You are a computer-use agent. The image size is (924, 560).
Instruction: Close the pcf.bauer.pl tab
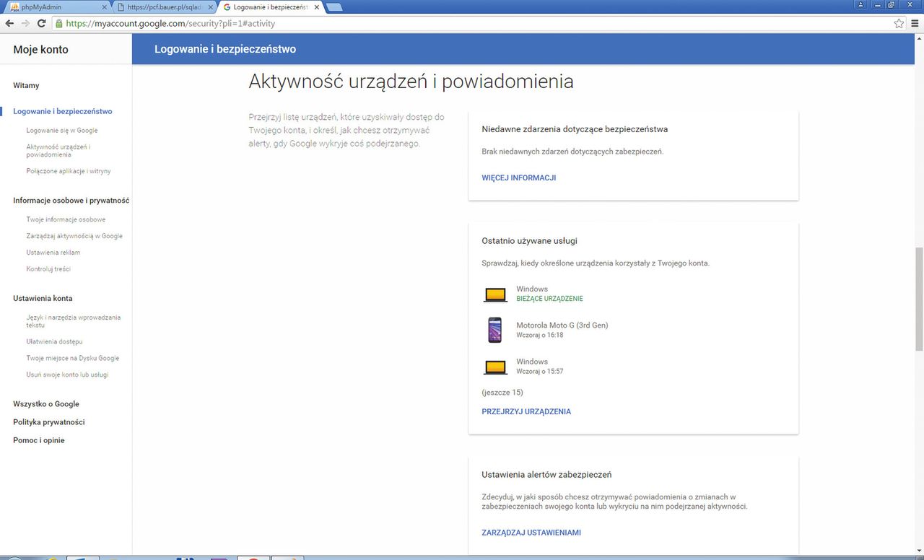pyautogui.click(x=210, y=7)
